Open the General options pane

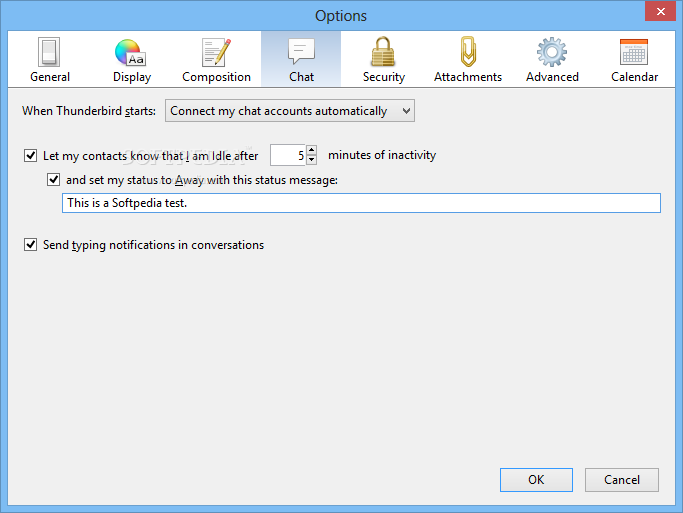[x=50, y=60]
